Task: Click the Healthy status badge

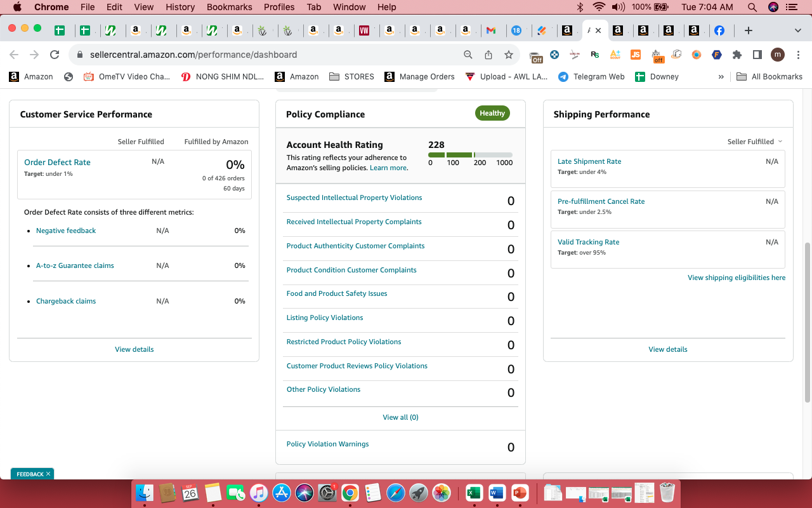Action: pos(492,113)
